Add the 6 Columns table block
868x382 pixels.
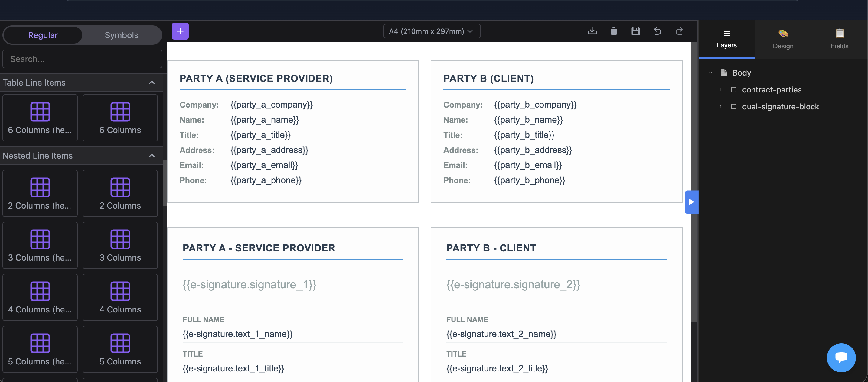tap(120, 118)
